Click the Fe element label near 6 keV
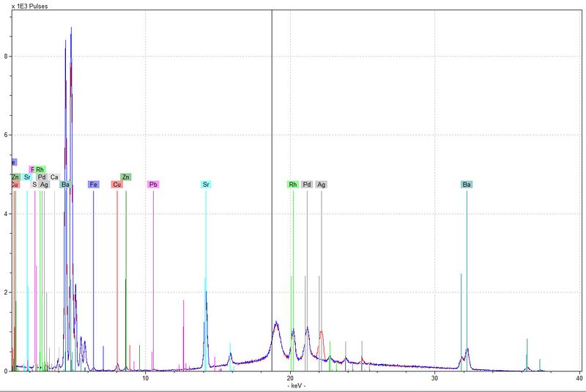 (x=94, y=184)
